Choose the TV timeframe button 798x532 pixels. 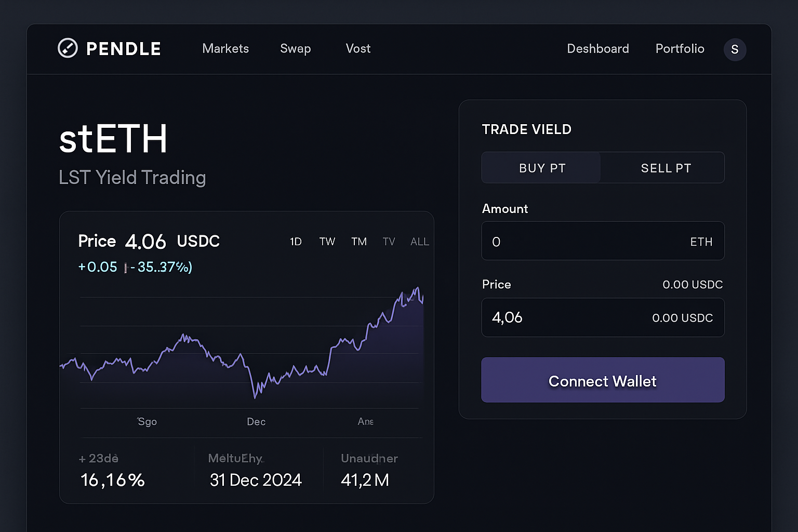389,241
